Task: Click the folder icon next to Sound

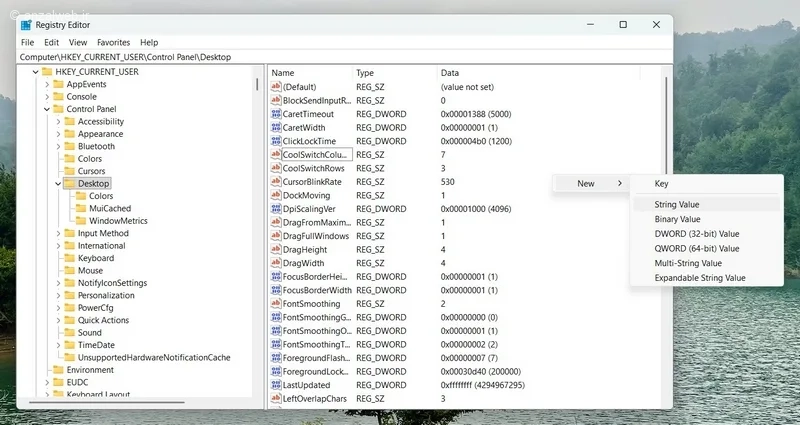Action: pos(69,332)
